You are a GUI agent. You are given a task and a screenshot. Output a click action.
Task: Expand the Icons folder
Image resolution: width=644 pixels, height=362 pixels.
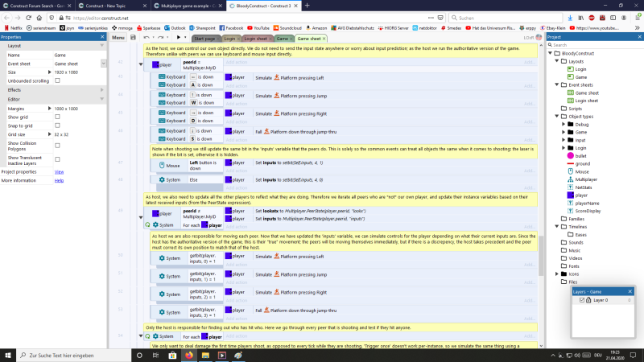pyautogui.click(x=557, y=274)
